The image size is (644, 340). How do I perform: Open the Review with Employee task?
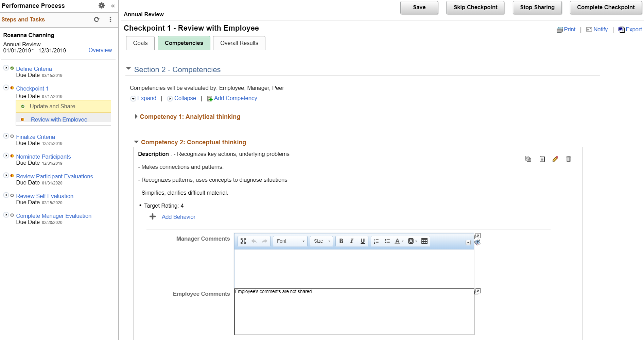pyautogui.click(x=59, y=119)
